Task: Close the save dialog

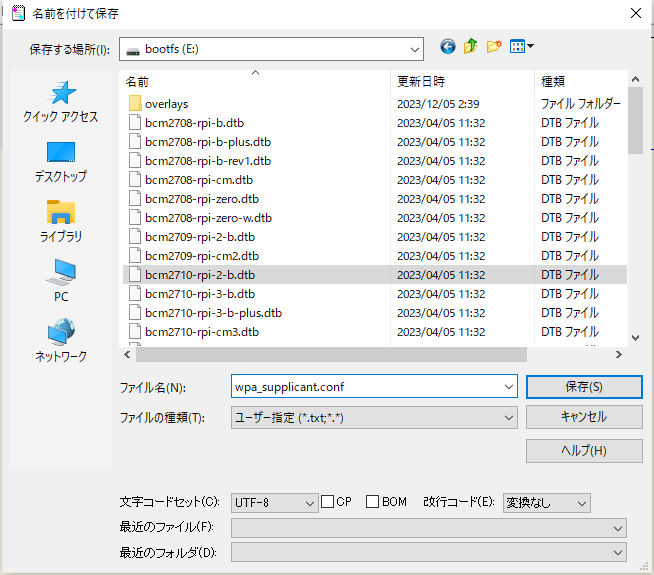Action: [x=636, y=13]
